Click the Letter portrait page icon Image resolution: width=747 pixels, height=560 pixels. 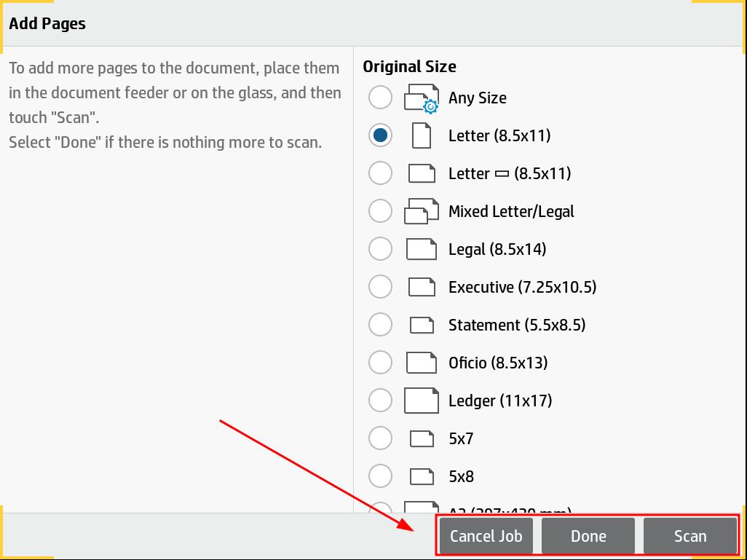[x=422, y=135]
